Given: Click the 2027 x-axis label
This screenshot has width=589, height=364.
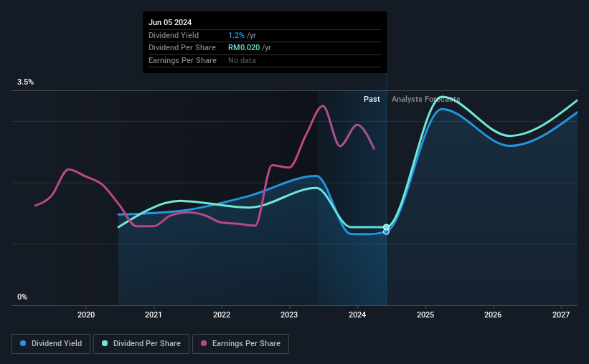Looking at the screenshot, I should pos(561,315).
